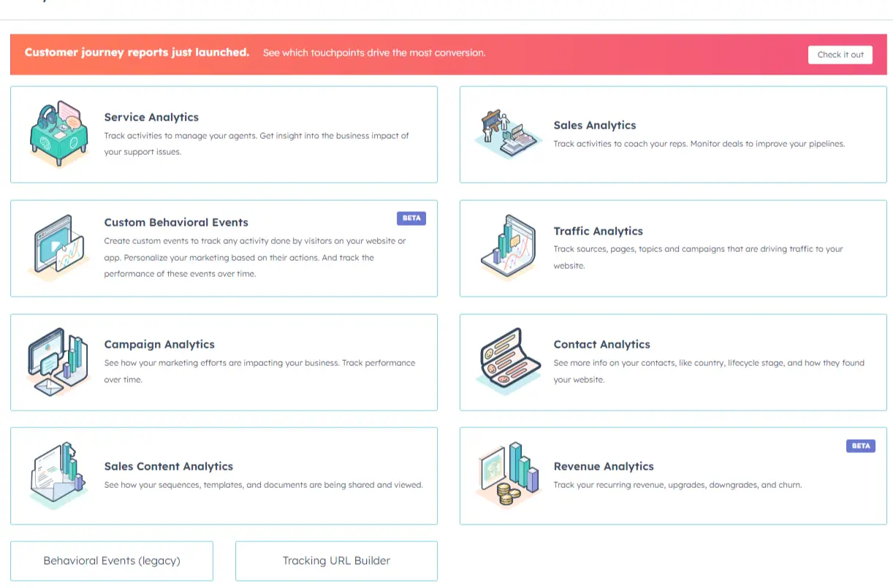Click the BETA badge on Revenue Analytics
Screen dimensions: 893x588
[x=860, y=446]
